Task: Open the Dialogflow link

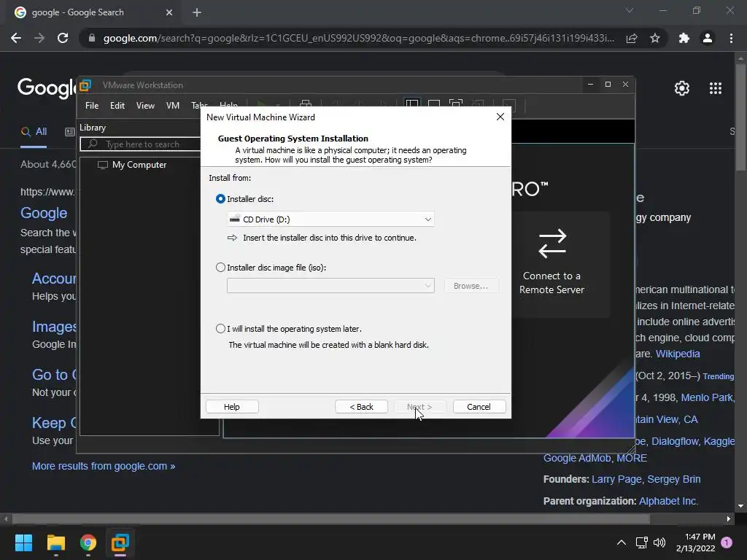Action: click(675, 441)
